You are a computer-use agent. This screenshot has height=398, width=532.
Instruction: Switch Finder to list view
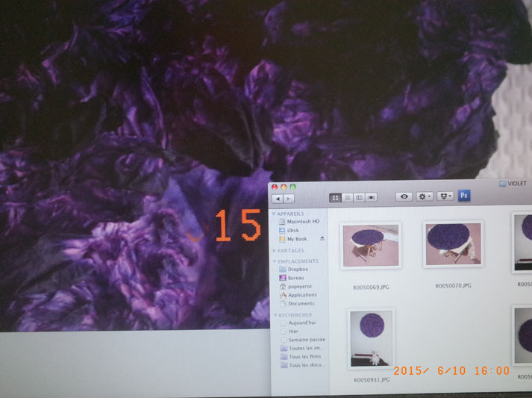click(348, 198)
